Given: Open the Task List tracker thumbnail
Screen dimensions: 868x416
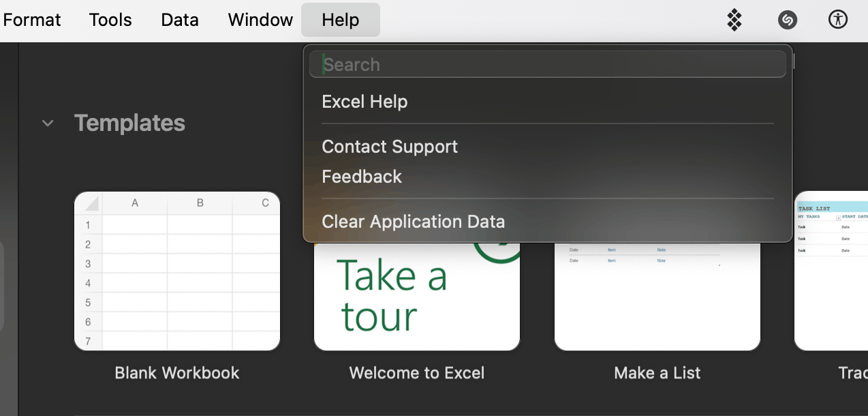Looking at the screenshot, I should (831, 271).
